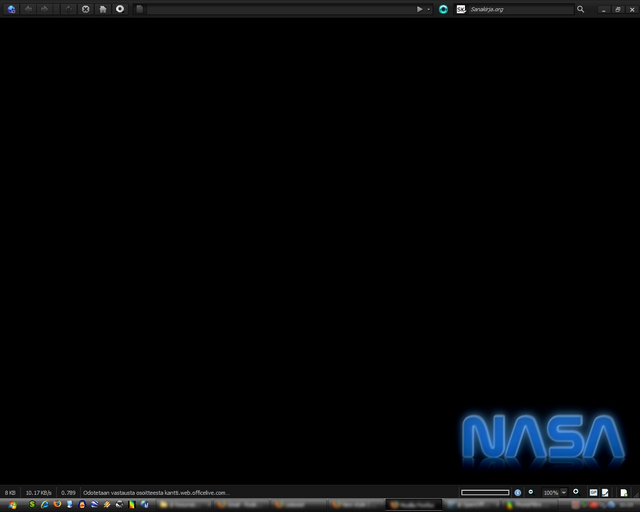Image resolution: width=640 pixels, height=512 pixels.
Task: Click the new page icon in status bar
Action: [x=624, y=492]
